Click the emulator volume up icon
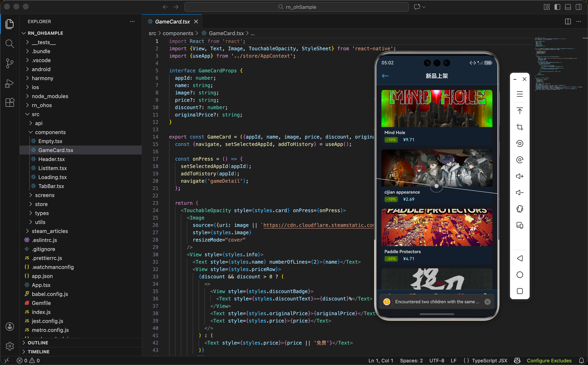Viewport: 588px width, 365px height. coord(520,176)
